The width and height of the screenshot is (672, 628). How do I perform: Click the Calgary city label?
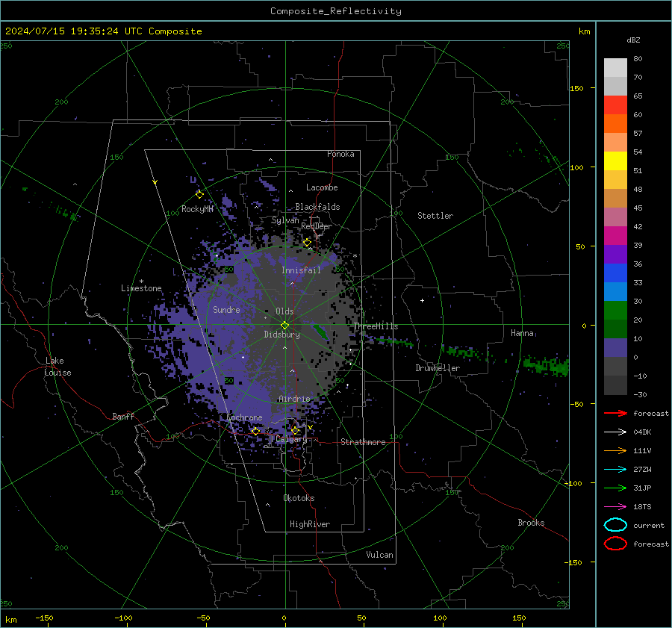(291, 439)
